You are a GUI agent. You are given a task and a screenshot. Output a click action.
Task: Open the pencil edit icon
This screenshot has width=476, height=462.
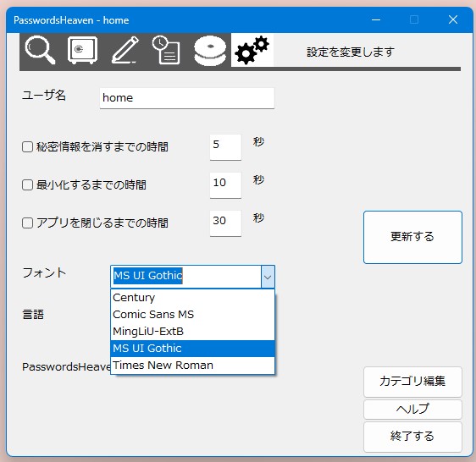tap(125, 50)
